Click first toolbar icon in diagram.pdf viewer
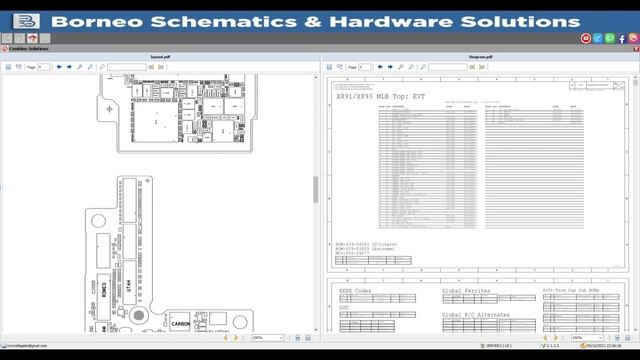640x360 pixels. [x=329, y=67]
